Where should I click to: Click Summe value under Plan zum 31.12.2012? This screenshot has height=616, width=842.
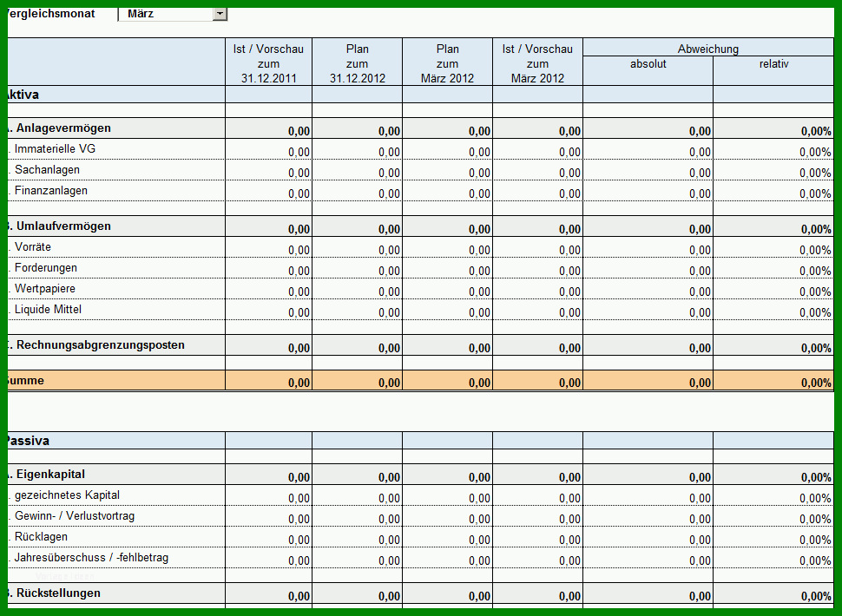pyautogui.click(x=389, y=383)
